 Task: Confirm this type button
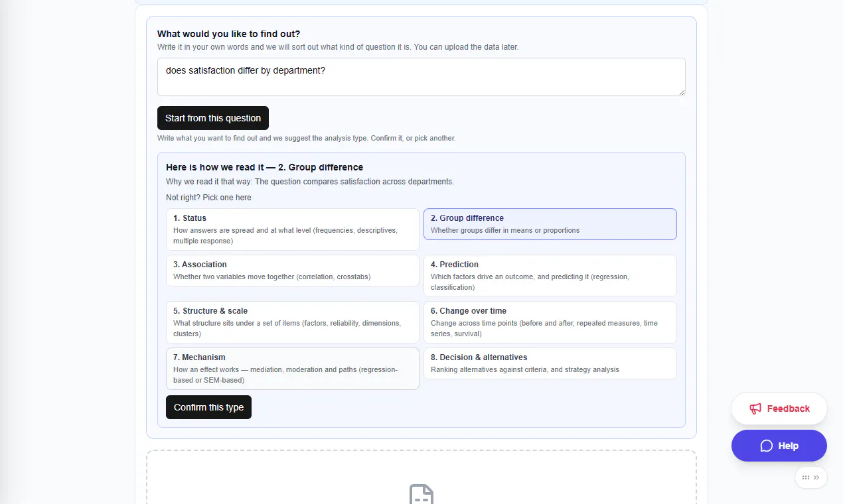tap(208, 407)
